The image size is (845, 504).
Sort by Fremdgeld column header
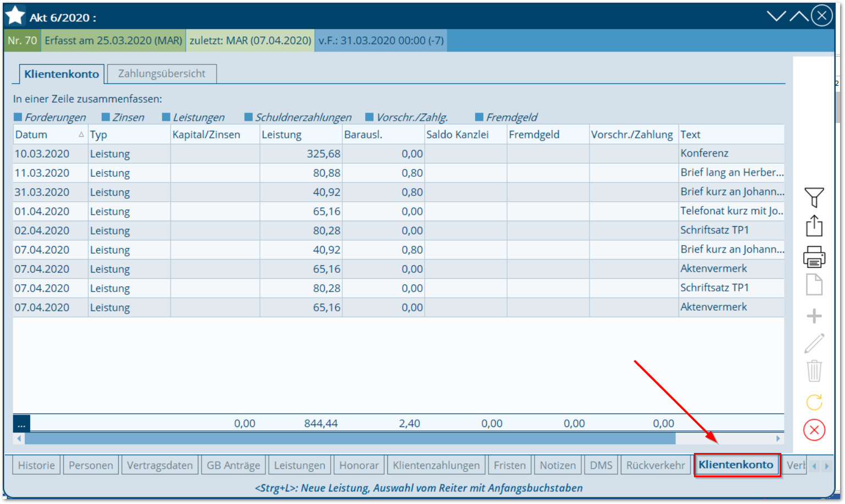pos(548,135)
